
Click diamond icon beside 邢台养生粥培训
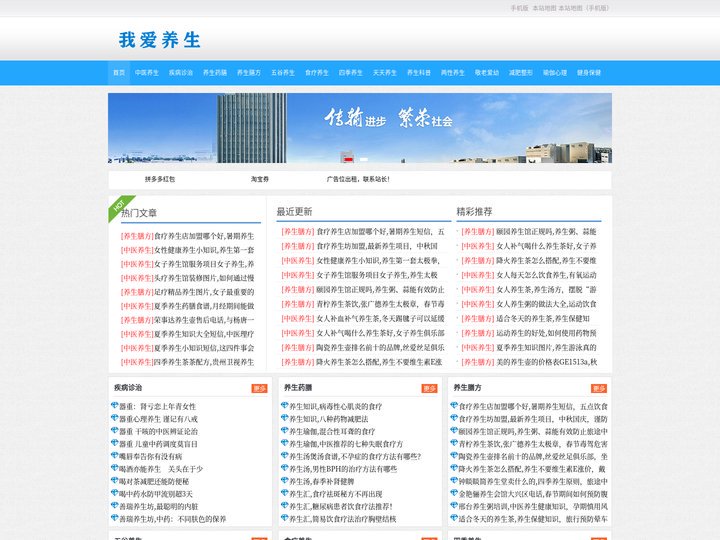(454, 505)
